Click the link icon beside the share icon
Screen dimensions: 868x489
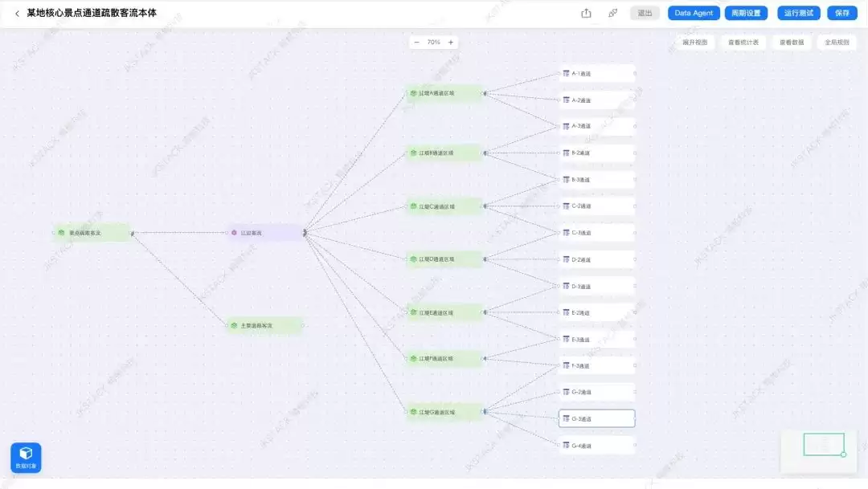612,14
